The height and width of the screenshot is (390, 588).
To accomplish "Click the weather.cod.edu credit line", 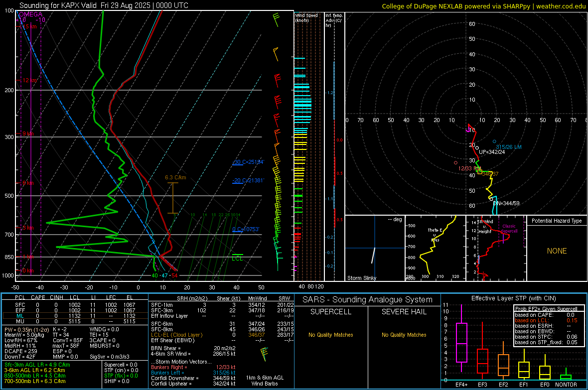I will pos(483,6).
